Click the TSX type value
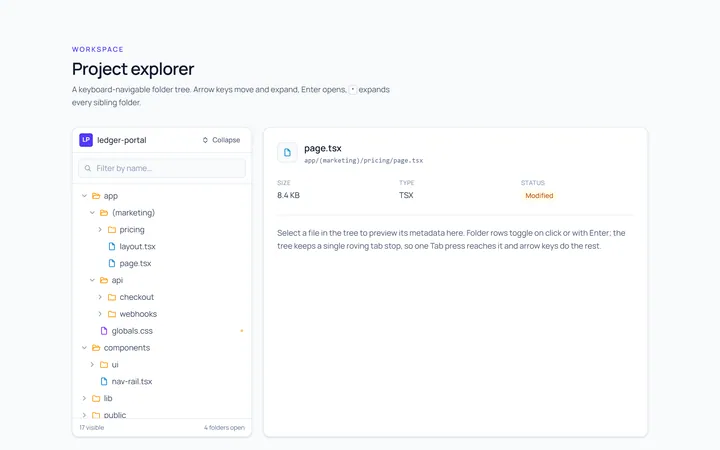The image size is (720, 450). (406, 196)
